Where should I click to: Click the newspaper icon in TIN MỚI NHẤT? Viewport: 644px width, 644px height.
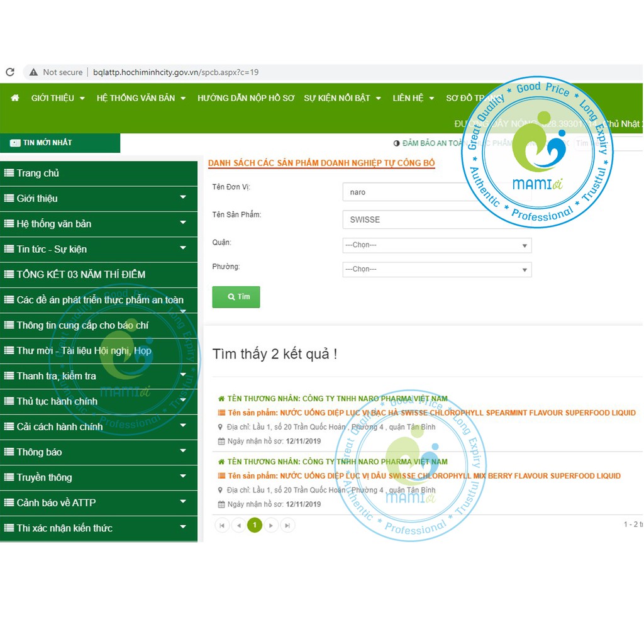(x=15, y=143)
